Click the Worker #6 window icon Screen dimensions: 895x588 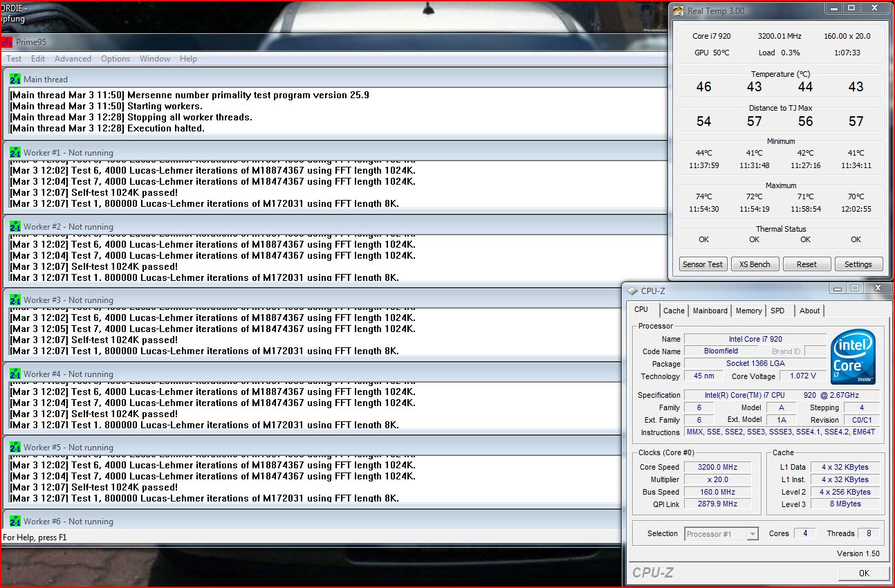(15, 521)
